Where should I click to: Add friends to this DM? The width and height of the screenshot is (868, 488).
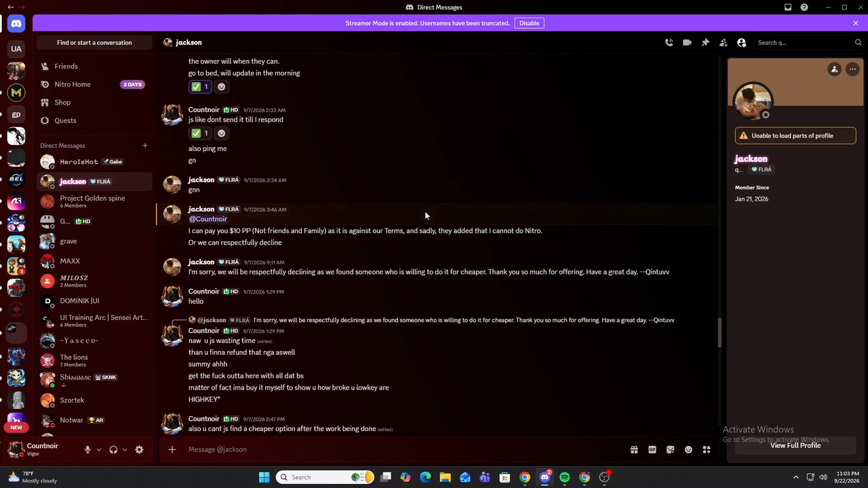click(724, 43)
